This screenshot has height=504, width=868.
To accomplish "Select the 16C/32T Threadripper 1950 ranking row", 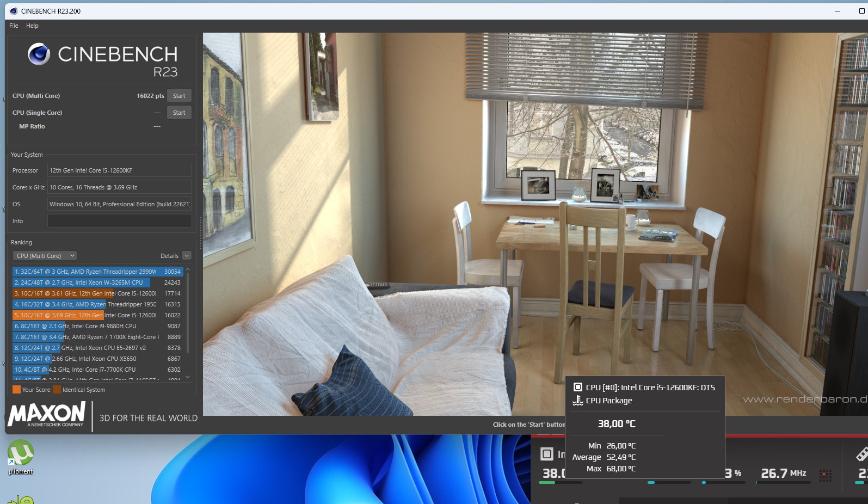I will (97, 304).
